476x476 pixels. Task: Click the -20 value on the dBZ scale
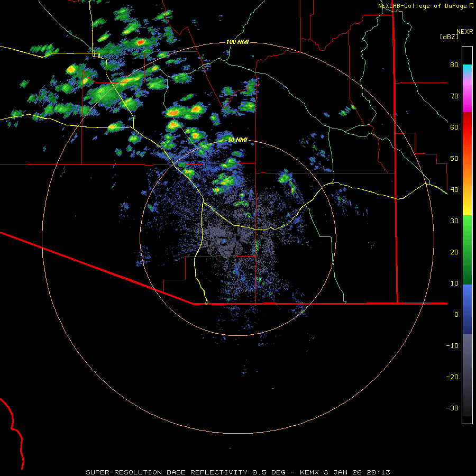pyautogui.click(x=452, y=377)
